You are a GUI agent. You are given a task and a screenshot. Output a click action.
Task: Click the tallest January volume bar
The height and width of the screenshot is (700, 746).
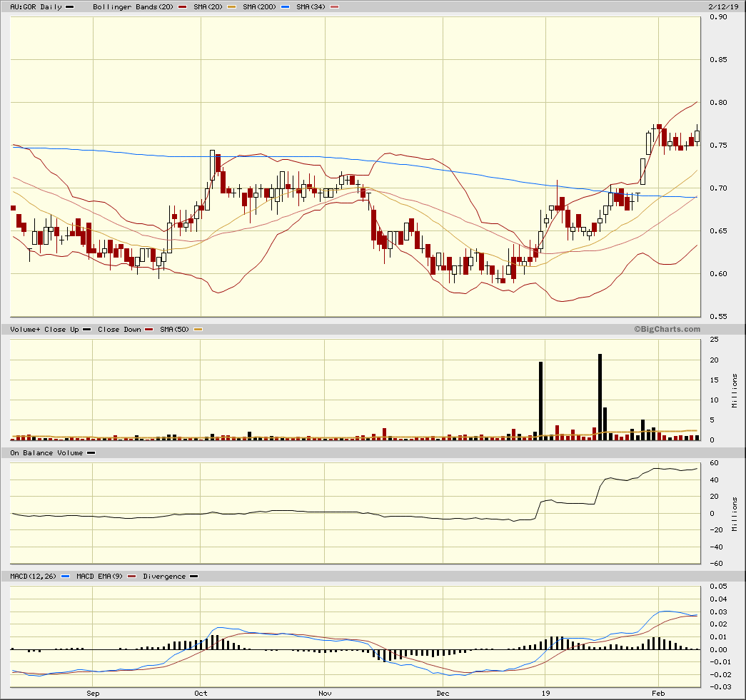click(x=600, y=397)
